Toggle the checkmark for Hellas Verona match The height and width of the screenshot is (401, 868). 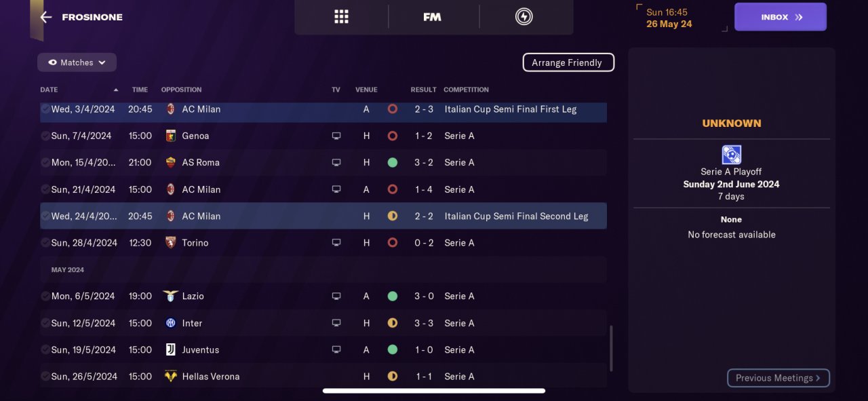[45, 377]
